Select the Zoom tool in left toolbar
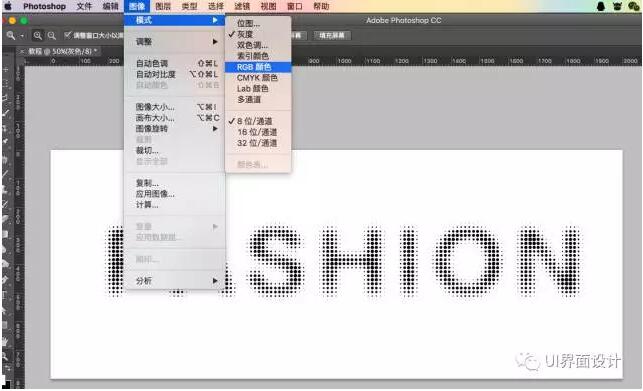 (6, 356)
